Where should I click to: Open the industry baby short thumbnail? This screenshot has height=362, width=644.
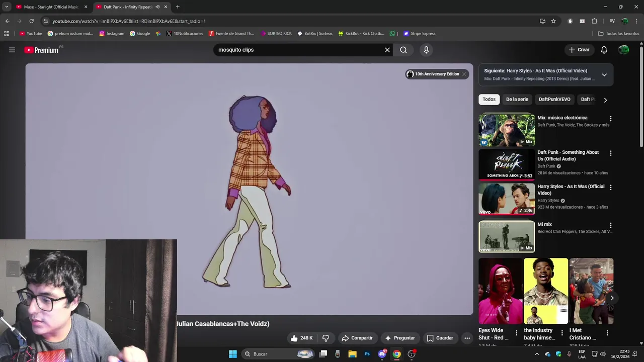point(546,291)
